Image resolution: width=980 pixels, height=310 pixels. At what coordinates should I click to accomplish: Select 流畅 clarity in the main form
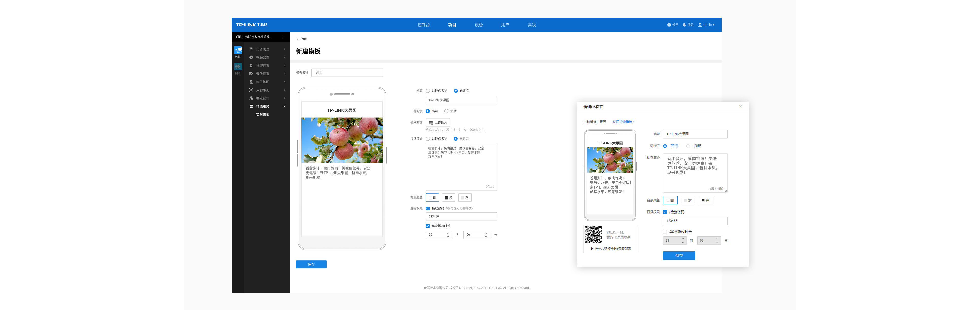point(446,111)
